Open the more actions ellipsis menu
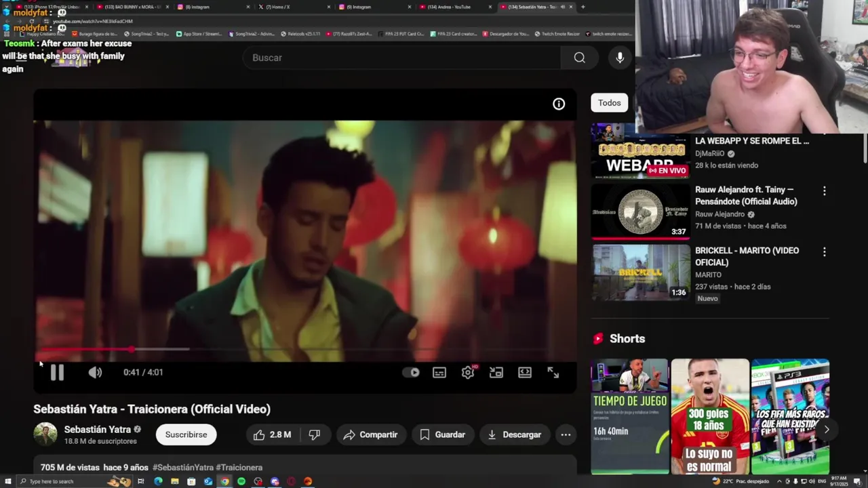The width and height of the screenshot is (868, 488). [566, 434]
